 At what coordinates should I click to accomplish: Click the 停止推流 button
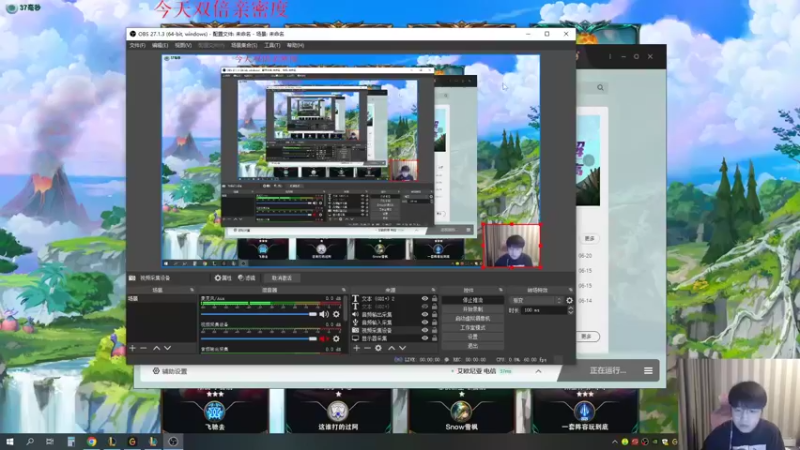[x=472, y=300]
